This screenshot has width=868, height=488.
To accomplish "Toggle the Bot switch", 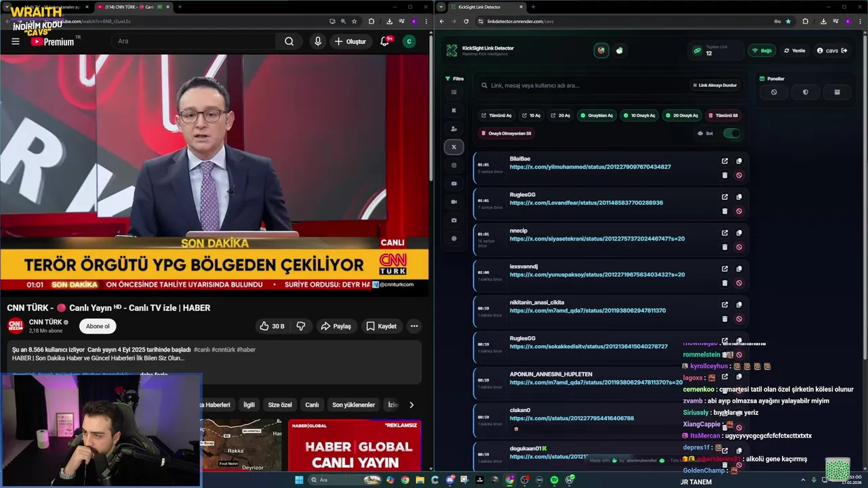I will pyautogui.click(x=731, y=134).
